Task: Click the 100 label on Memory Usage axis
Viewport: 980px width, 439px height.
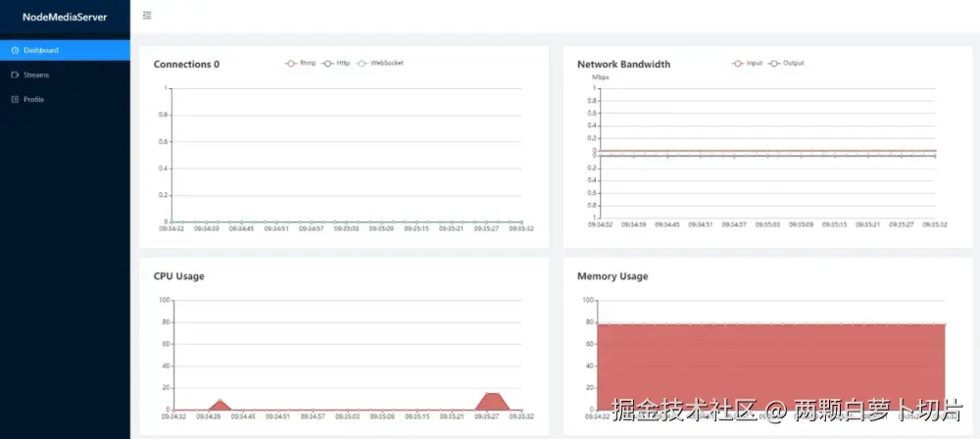Action: [x=587, y=300]
